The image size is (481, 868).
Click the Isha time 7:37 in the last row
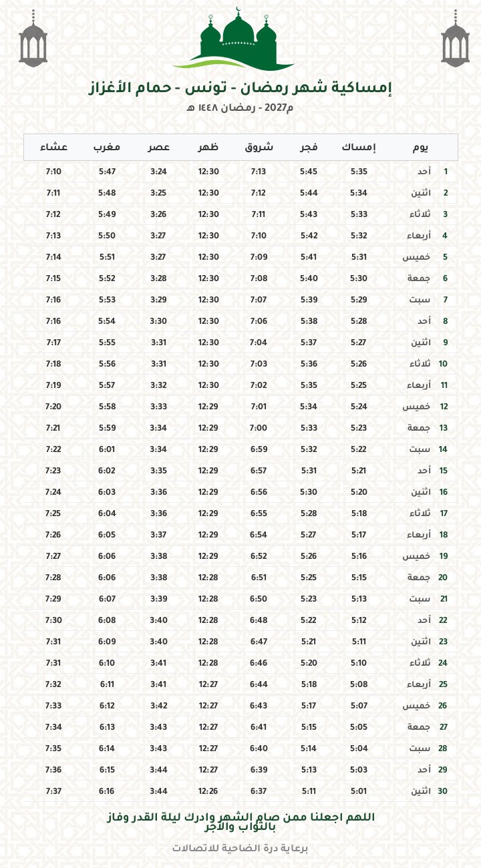53,791
